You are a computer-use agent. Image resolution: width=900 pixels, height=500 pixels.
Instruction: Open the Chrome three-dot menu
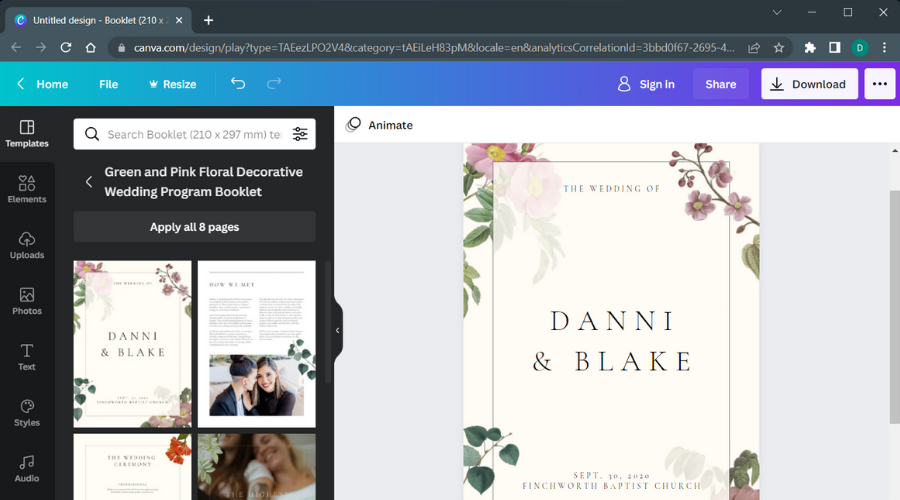tap(885, 48)
